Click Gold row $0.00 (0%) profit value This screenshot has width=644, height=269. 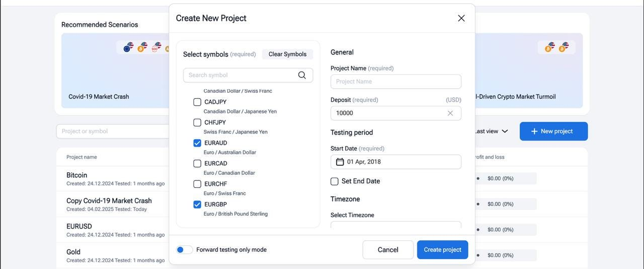pos(501,255)
